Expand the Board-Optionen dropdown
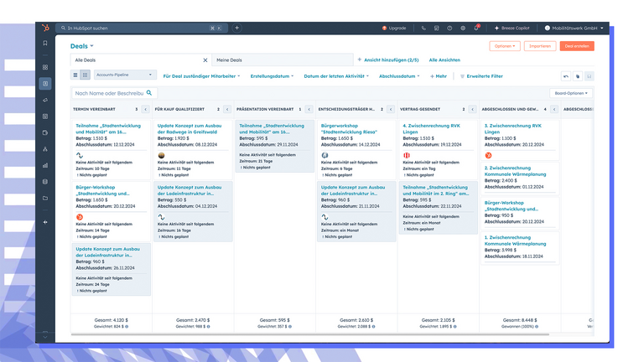Image resolution: width=644 pixels, height=362 pixels. pyautogui.click(x=572, y=93)
